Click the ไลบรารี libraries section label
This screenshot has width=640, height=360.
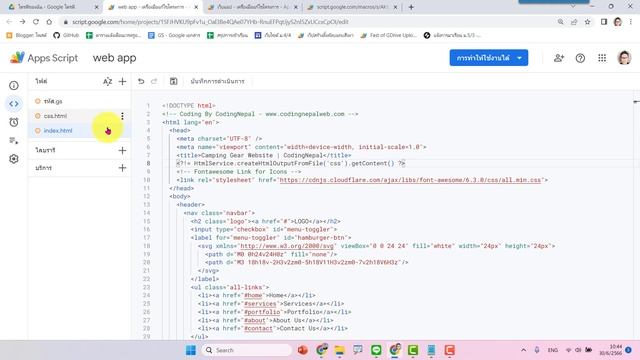(45, 150)
